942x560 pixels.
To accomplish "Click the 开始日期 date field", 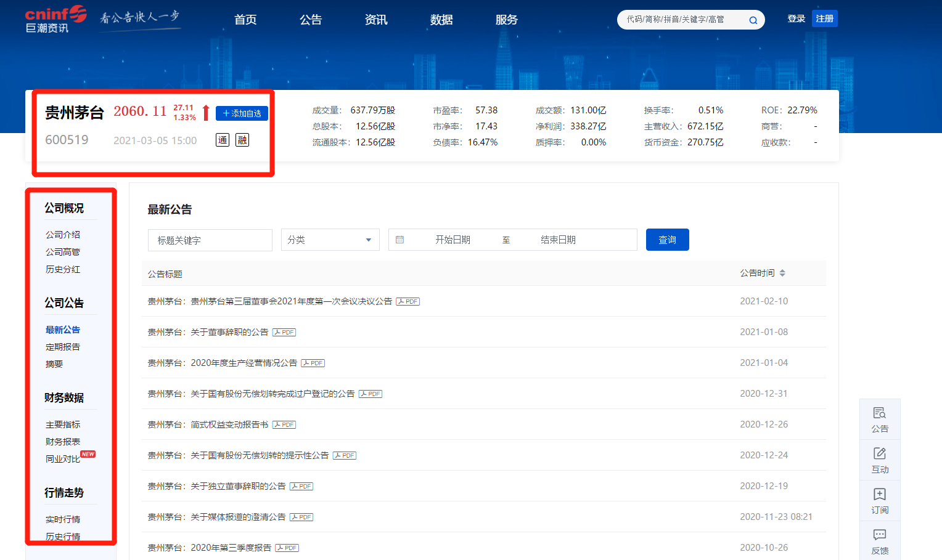I will (x=453, y=240).
